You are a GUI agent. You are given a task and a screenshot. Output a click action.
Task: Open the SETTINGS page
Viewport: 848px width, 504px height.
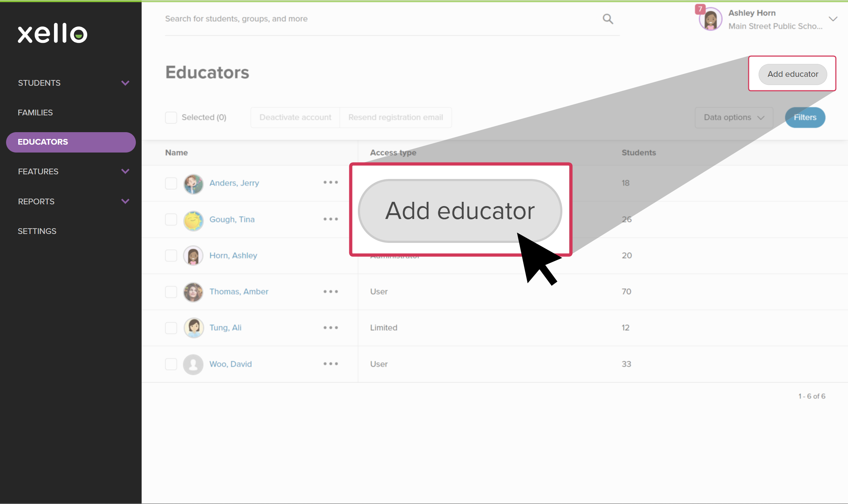(x=37, y=231)
